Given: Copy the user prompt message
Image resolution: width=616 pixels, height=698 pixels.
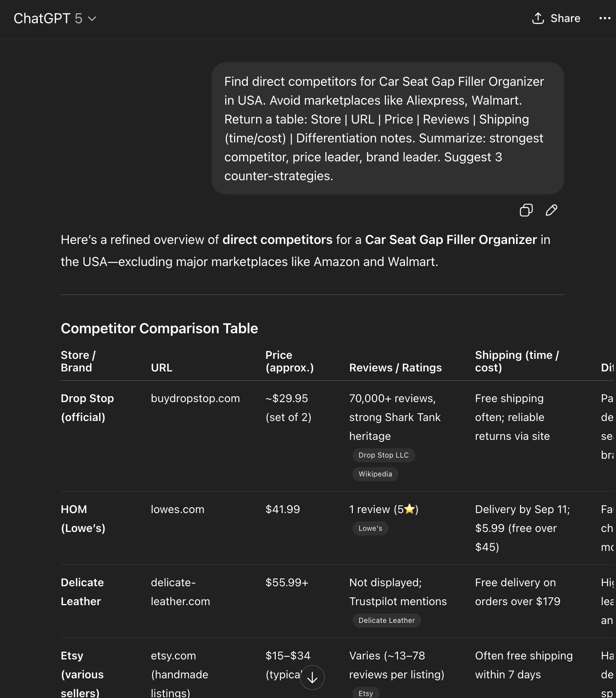Looking at the screenshot, I should coord(526,210).
